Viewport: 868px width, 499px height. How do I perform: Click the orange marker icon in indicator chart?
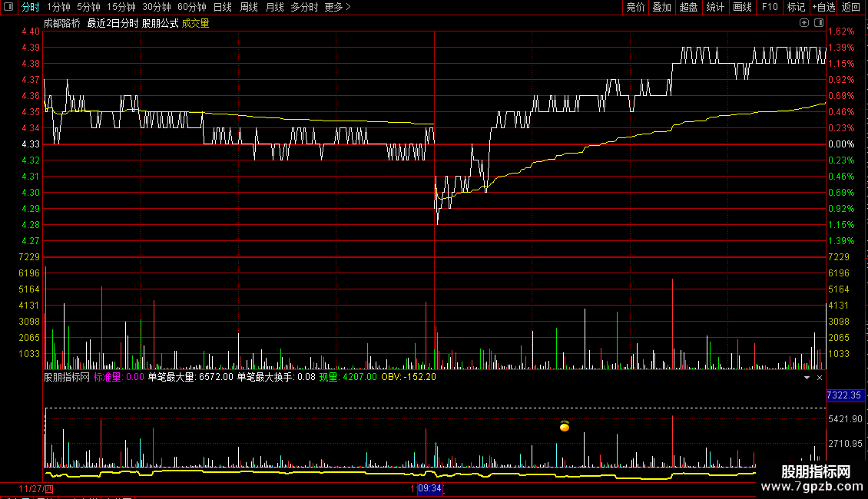(x=564, y=426)
